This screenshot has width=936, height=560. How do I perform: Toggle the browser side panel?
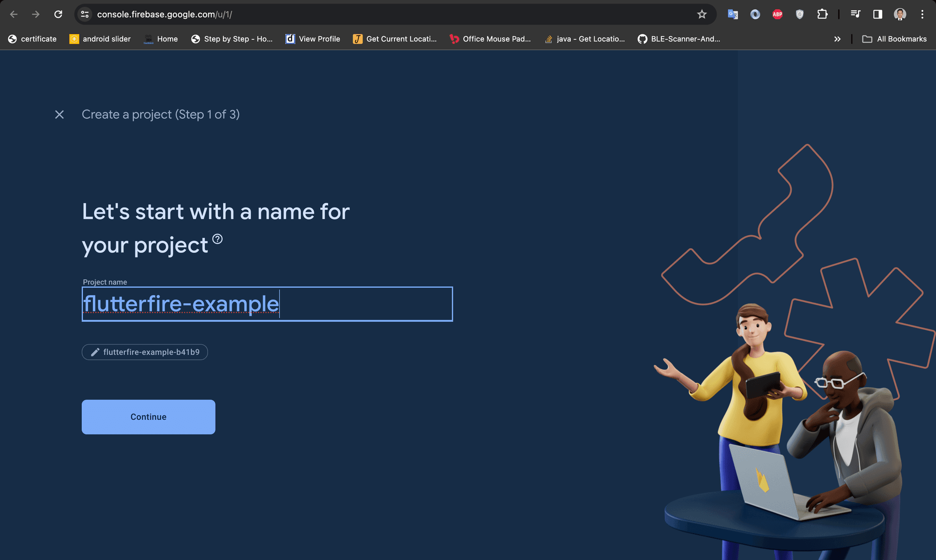click(877, 14)
